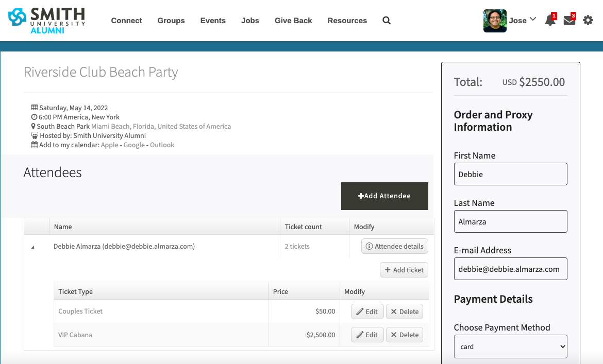Viewport: 603px width, 364px height.
Task: Delete the Couples Ticket
Action: [405, 311]
